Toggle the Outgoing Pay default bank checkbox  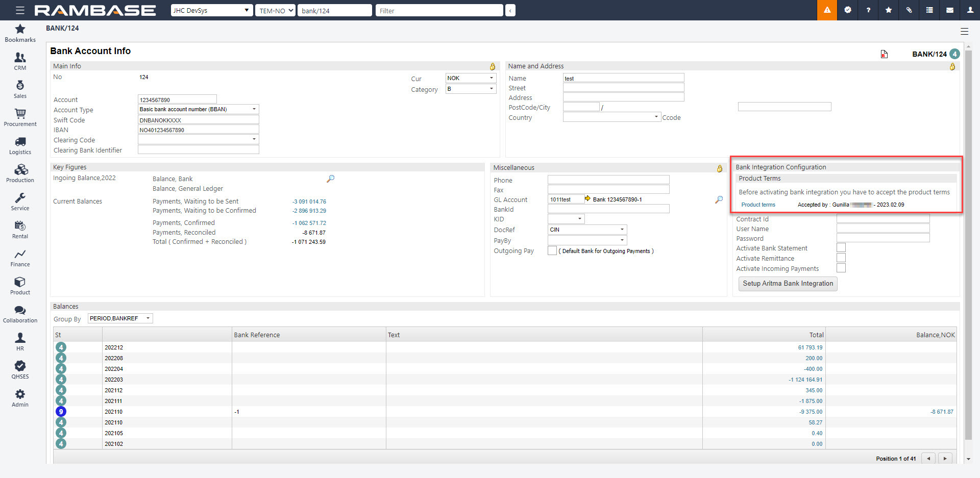tap(552, 250)
